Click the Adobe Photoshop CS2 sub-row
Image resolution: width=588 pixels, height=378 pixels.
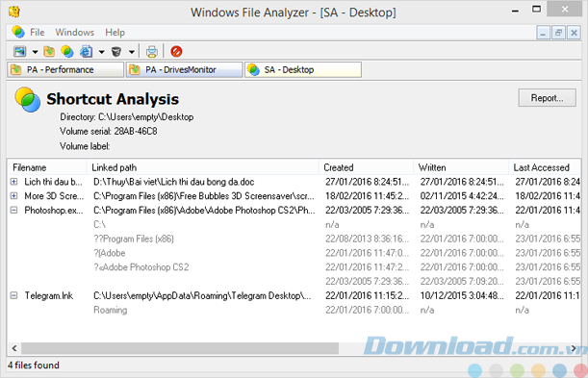tap(141, 267)
